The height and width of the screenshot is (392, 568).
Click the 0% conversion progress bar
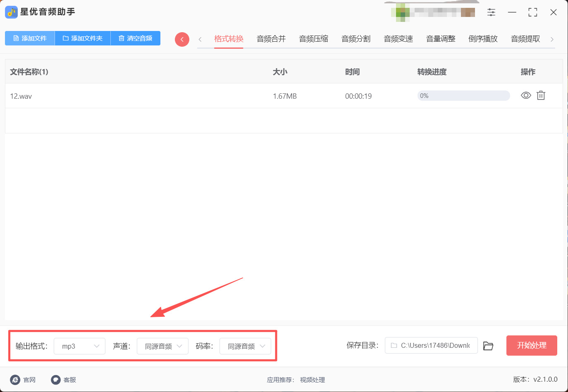click(463, 96)
